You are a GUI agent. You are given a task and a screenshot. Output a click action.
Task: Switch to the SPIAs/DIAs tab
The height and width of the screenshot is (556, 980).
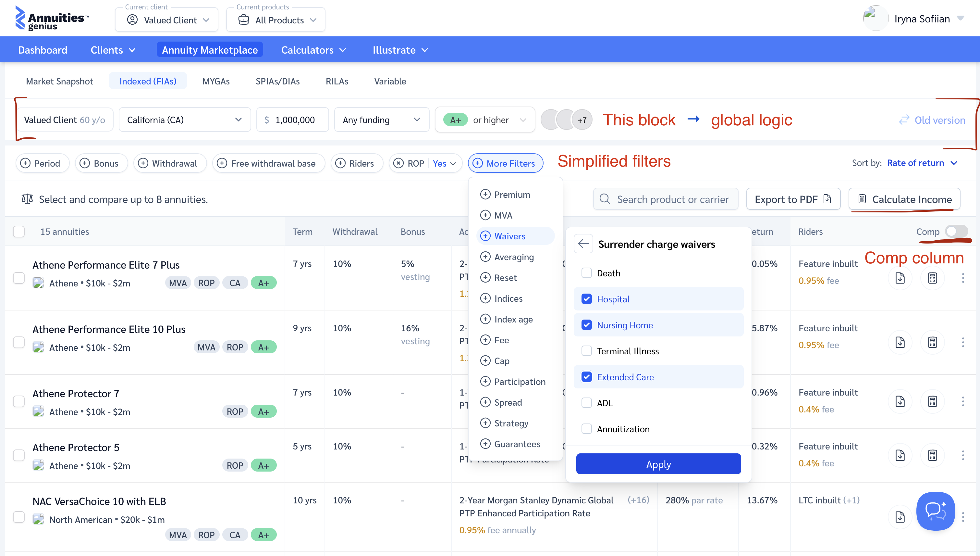tap(278, 81)
